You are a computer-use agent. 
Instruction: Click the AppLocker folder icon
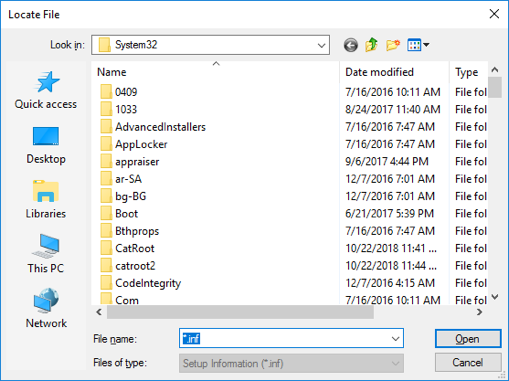click(x=106, y=144)
